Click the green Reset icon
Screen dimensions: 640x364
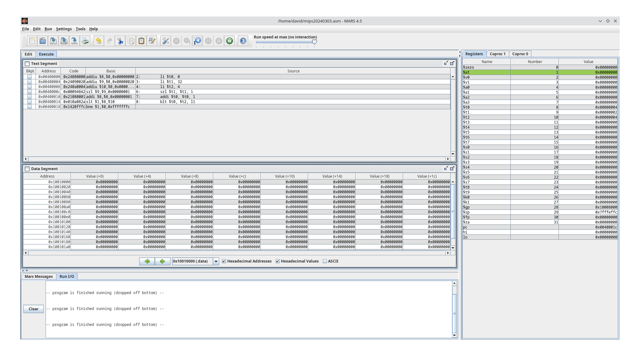(x=230, y=41)
